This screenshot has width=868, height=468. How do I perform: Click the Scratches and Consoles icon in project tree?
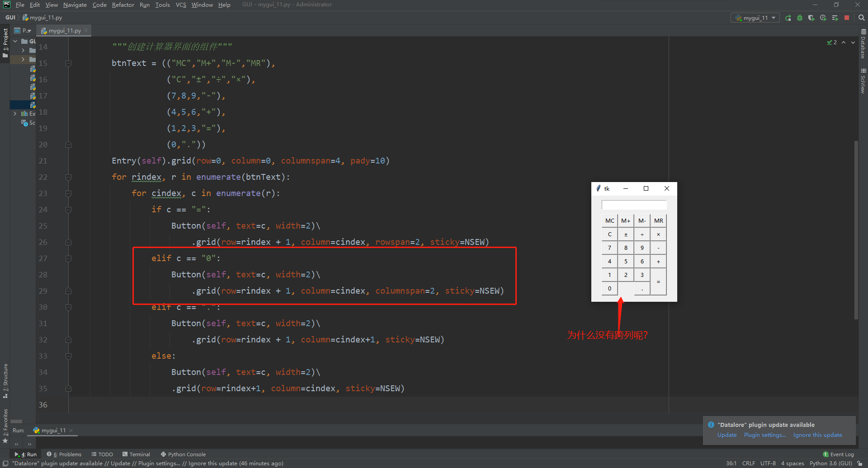point(24,123)
